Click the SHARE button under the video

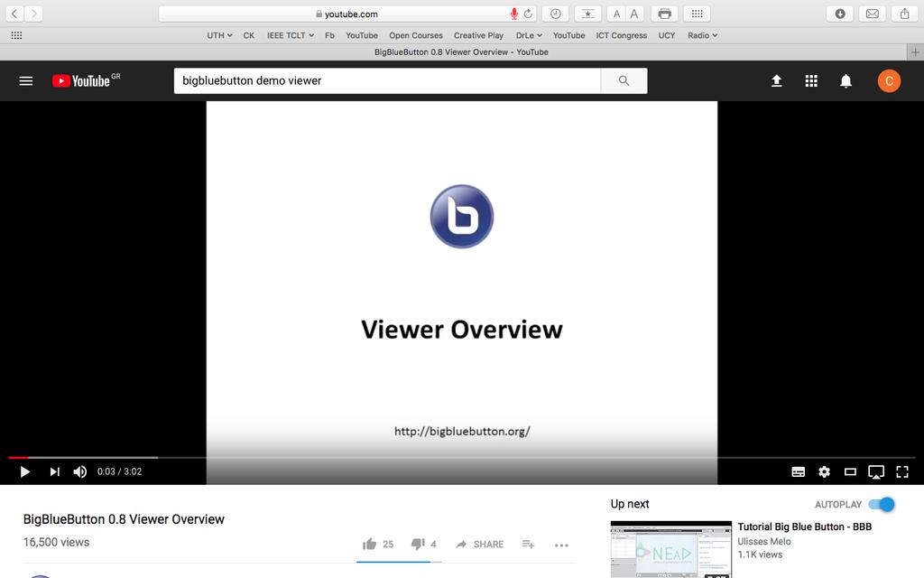click(480, 544)
